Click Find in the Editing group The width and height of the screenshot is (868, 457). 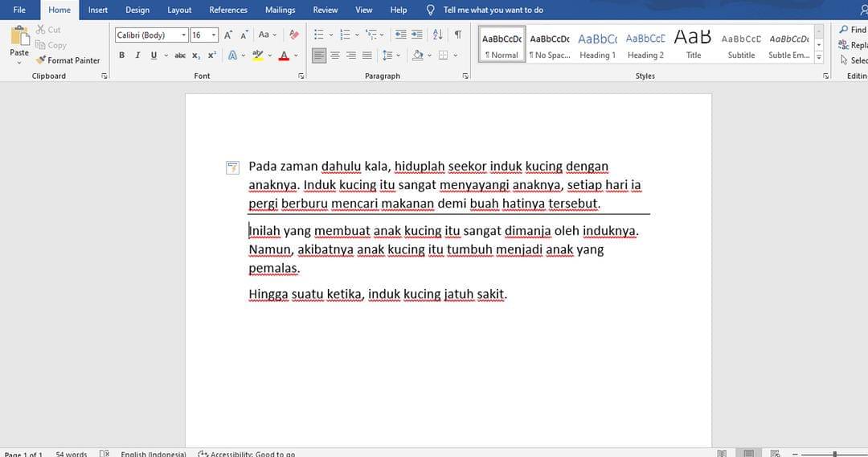(x=853, y=30)
